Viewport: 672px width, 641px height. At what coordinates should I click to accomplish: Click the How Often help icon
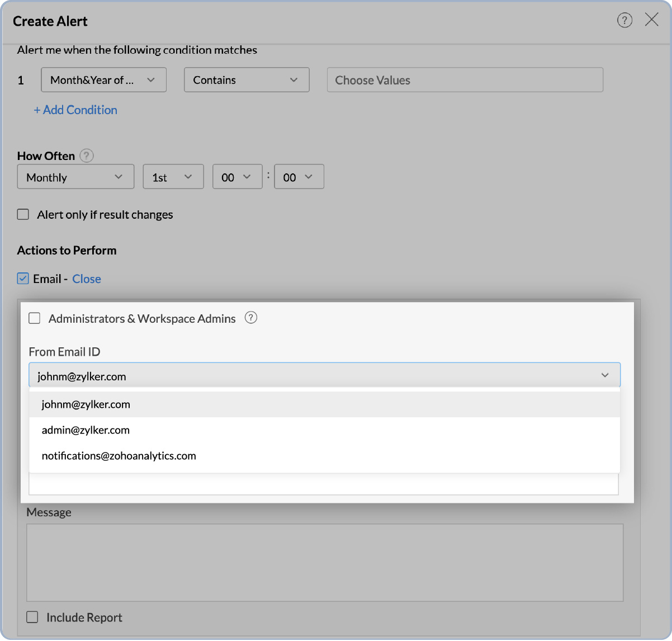click(87, 155)
